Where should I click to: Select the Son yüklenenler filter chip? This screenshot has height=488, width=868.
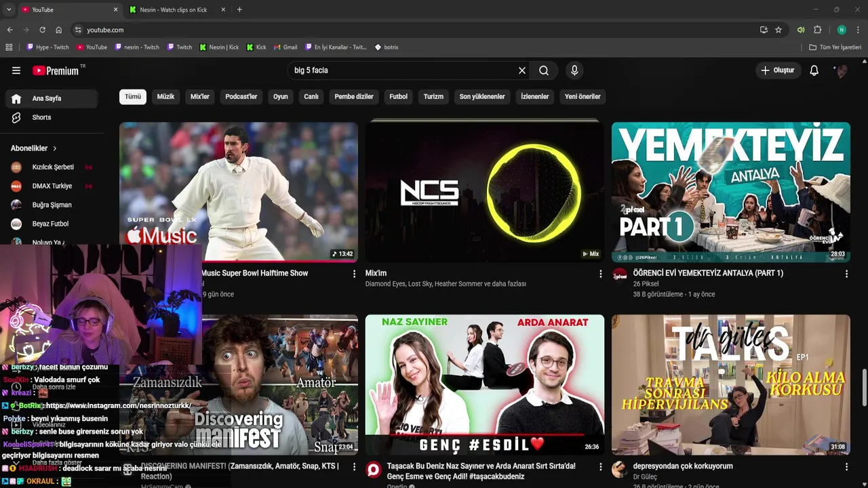[x=482, y=96]
